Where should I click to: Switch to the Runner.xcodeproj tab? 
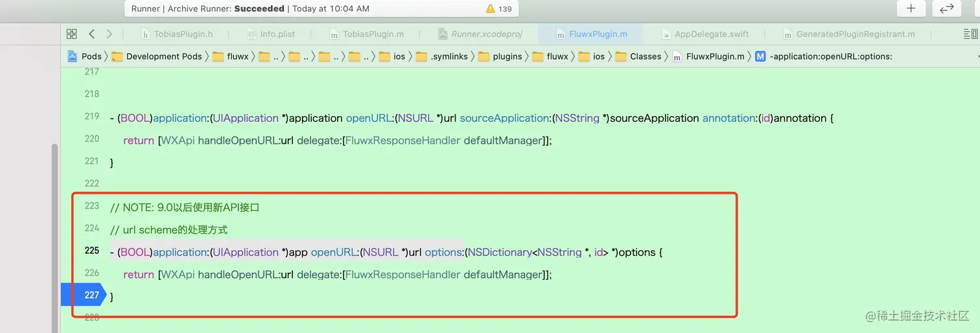(480, 34)
